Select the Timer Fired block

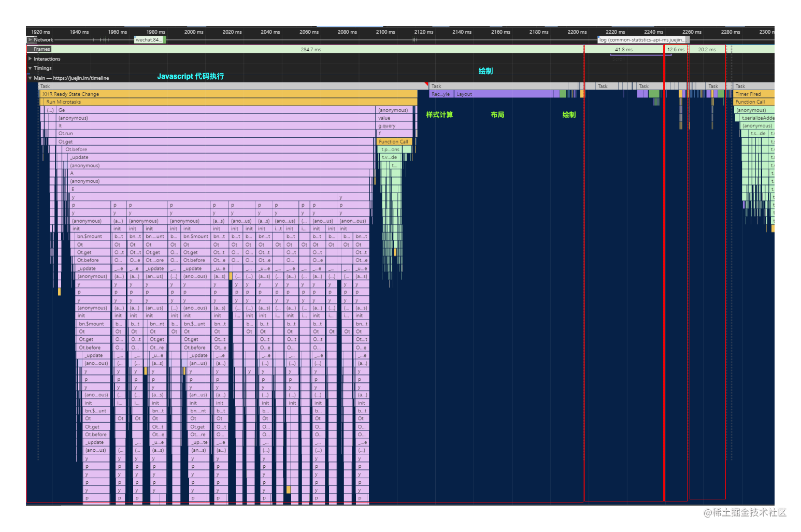(x=754, y=94)
